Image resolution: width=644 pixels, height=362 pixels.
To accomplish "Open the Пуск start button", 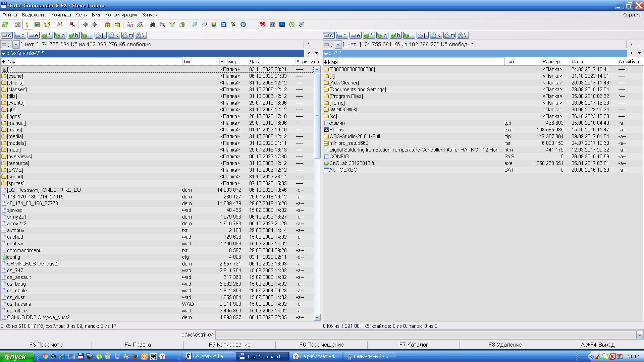I will click(17, 357).
